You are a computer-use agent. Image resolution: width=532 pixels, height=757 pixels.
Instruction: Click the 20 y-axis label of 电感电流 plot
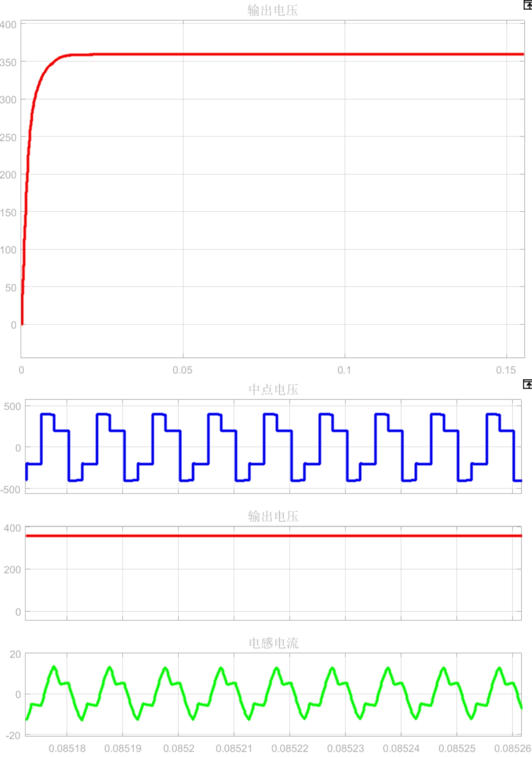pyautogui.click(x=15, y=654)
